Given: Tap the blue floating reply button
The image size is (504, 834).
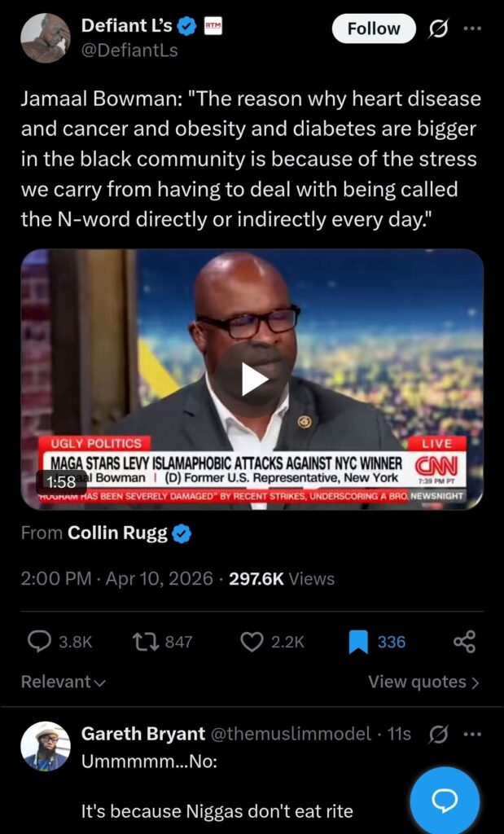Looking at the screenshot, I should point(445,801).
